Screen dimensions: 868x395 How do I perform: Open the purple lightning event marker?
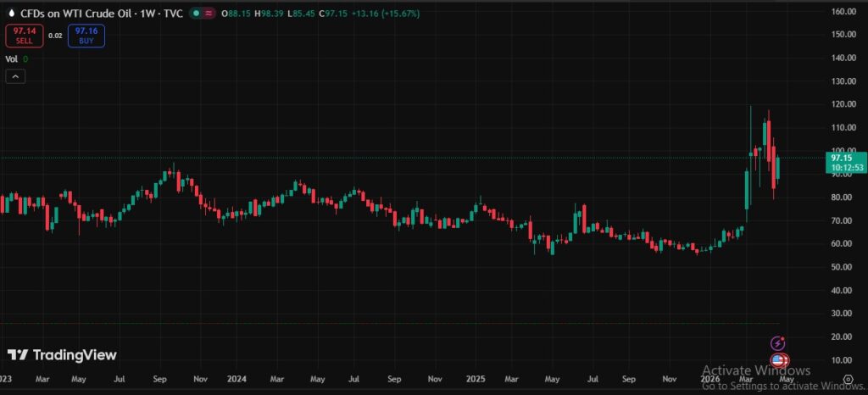pos(778,343)
